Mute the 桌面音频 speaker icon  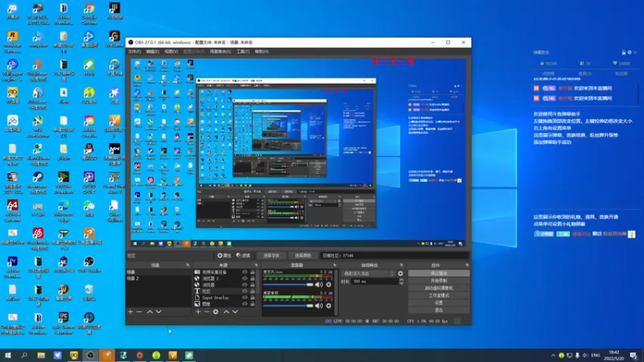pyautogui.click(x=319, y=306)
